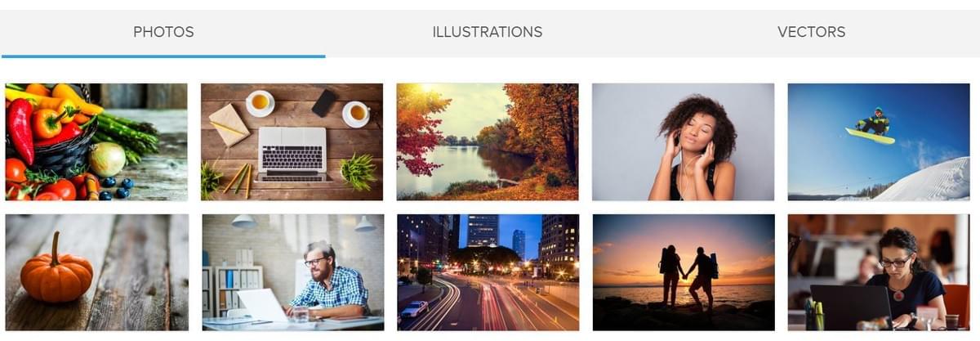Open the city night traffic photo

click(x=488, y=272)
